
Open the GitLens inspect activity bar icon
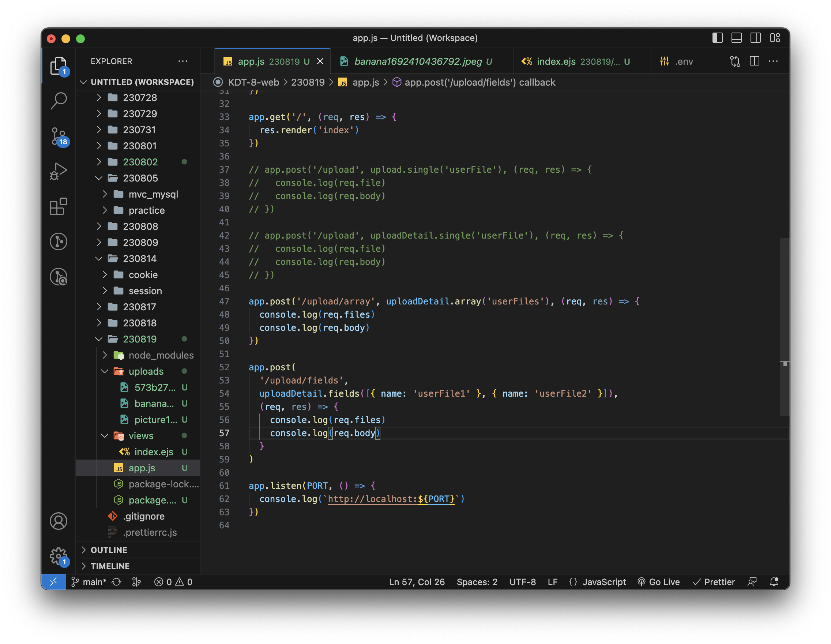pyautogui.click(x=58, y=277)
